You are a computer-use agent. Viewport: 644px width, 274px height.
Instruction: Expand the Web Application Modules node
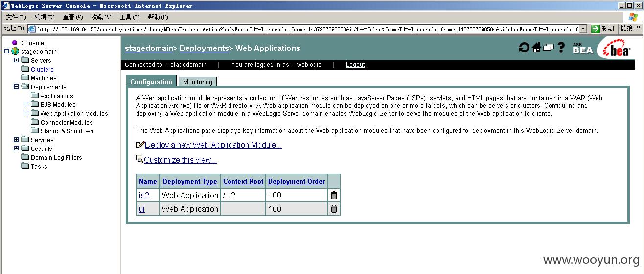[26, 113]
